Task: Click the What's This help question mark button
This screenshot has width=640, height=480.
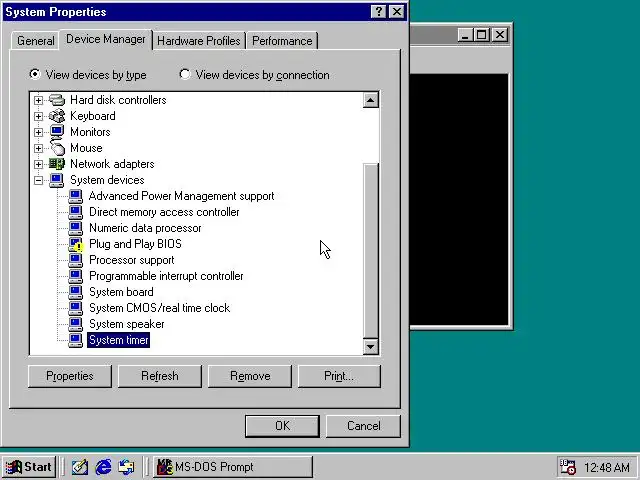Action: tap(379, 12)
